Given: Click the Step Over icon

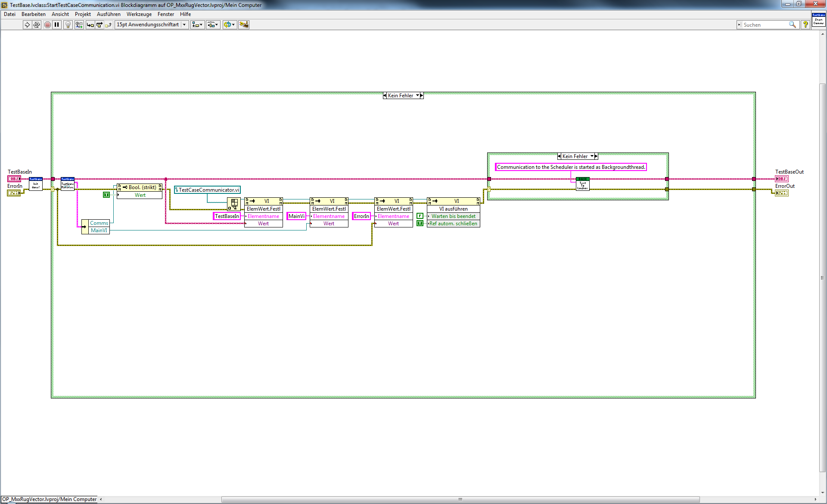Looking at the screenshot, I should [99, 25].
